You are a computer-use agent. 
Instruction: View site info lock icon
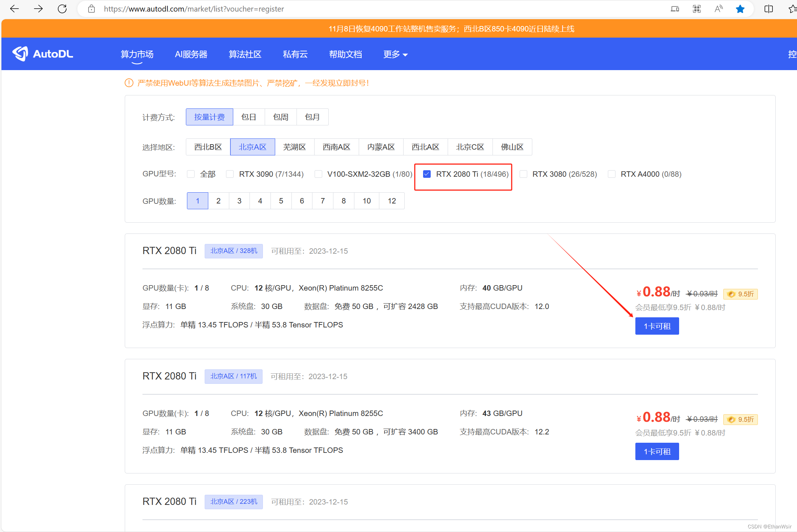[91, 9]
